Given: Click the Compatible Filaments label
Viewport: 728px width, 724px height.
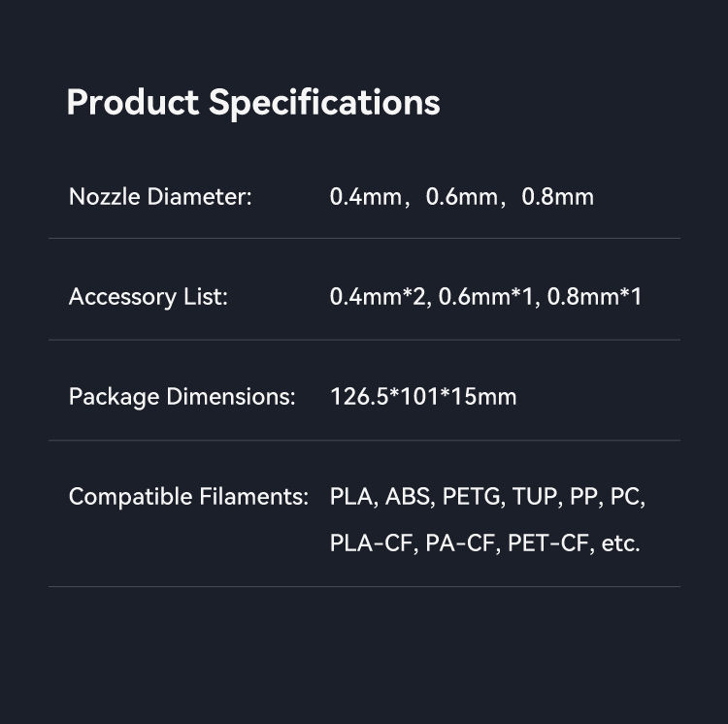Looking at the screenshot, I should click(188, 497).
